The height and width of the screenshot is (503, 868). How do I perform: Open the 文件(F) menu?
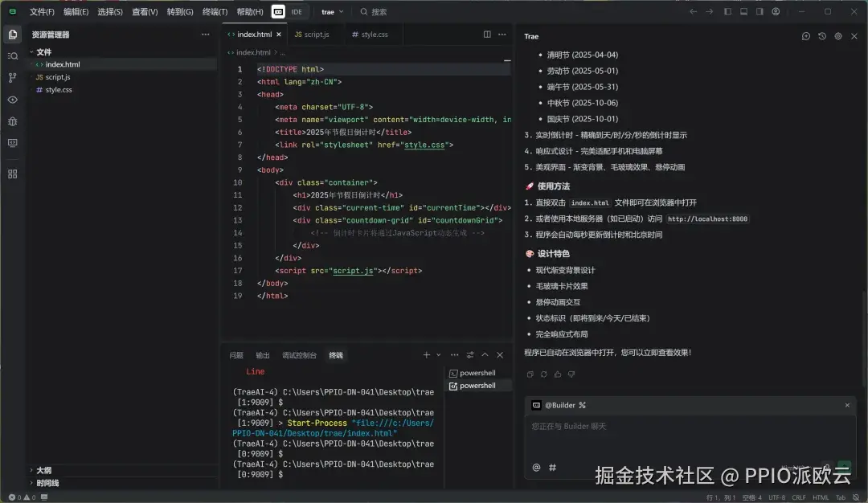click(x=42, y=11)
